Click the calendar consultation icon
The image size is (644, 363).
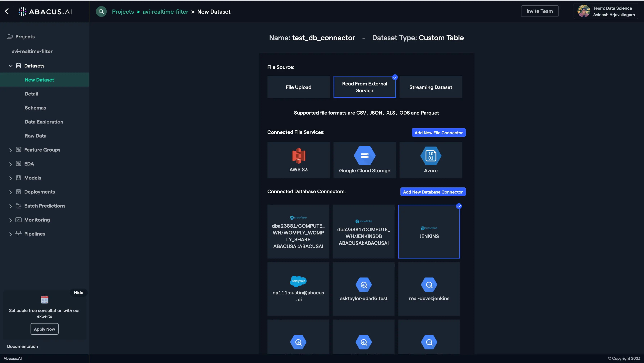[x=45, y=299]
